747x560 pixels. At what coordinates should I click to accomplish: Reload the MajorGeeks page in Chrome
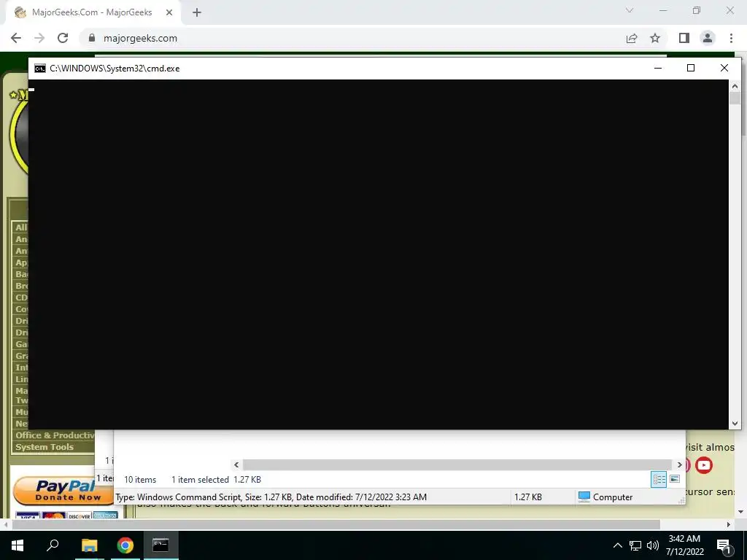[x=63, y=38]
